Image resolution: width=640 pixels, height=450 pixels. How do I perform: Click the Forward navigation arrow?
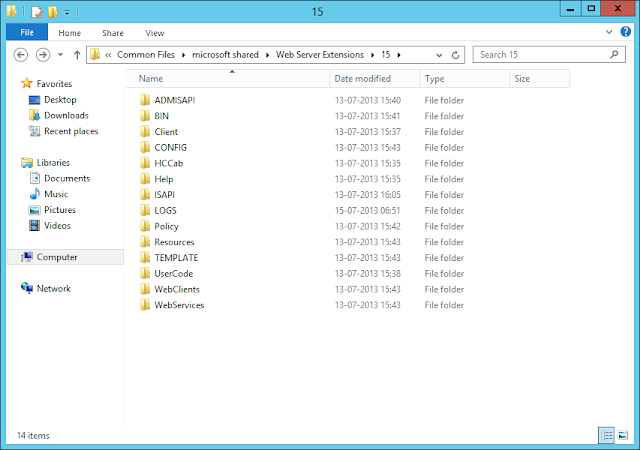[43, 55]
